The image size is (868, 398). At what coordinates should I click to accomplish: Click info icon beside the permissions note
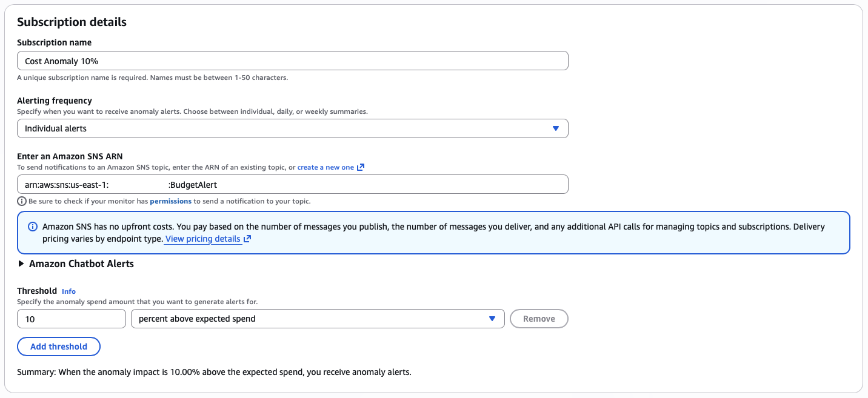point(22,201)
